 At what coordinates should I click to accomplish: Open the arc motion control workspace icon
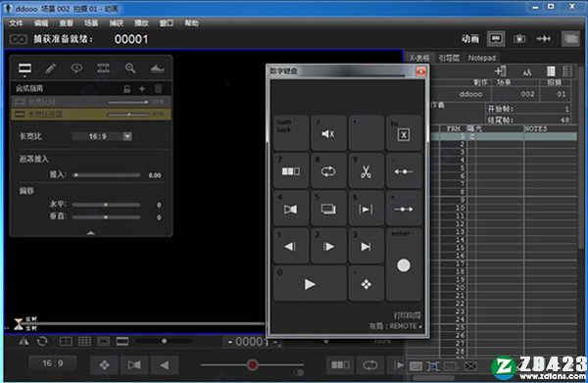(x=543, y=39)
